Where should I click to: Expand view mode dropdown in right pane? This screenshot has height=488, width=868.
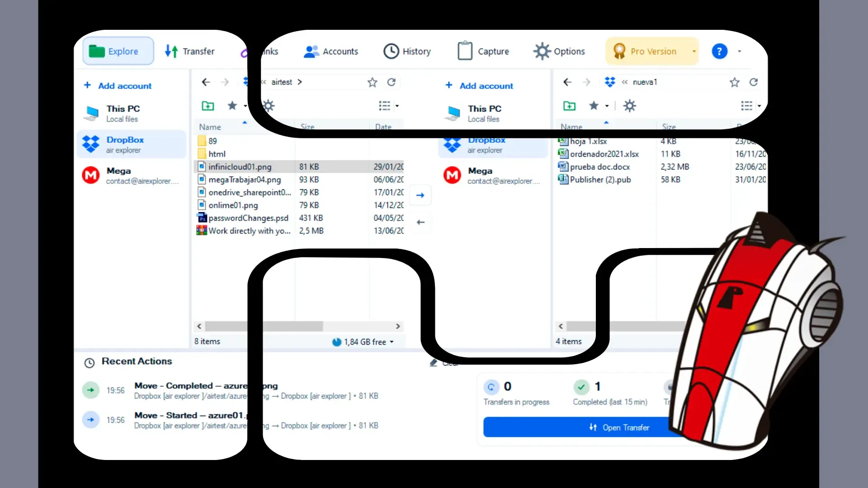pyautogui.click(x=759, y=106)
